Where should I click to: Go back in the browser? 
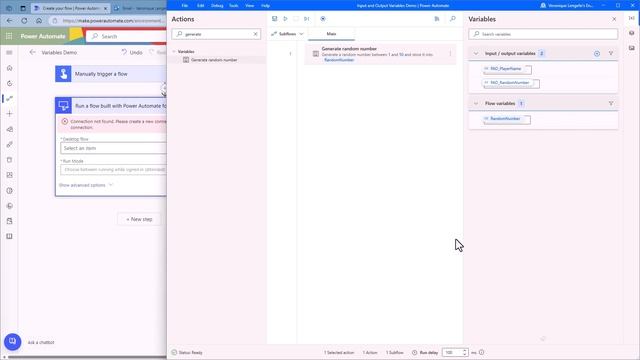pos(9,20)
